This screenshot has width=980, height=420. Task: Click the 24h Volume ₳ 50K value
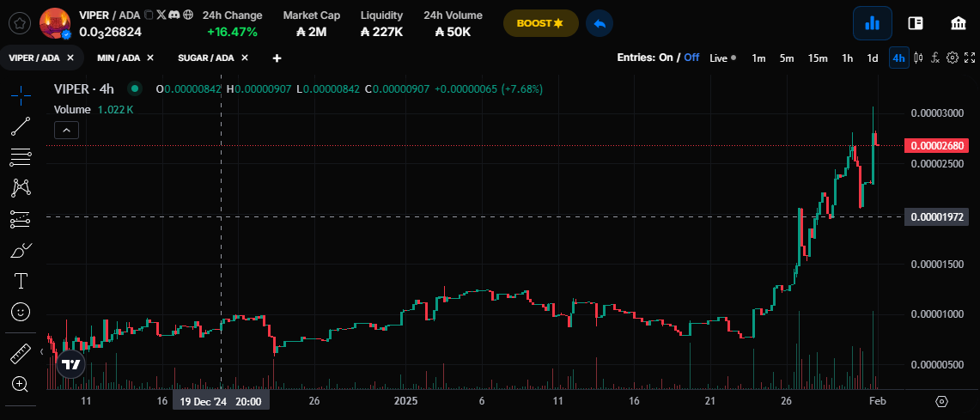453,31
